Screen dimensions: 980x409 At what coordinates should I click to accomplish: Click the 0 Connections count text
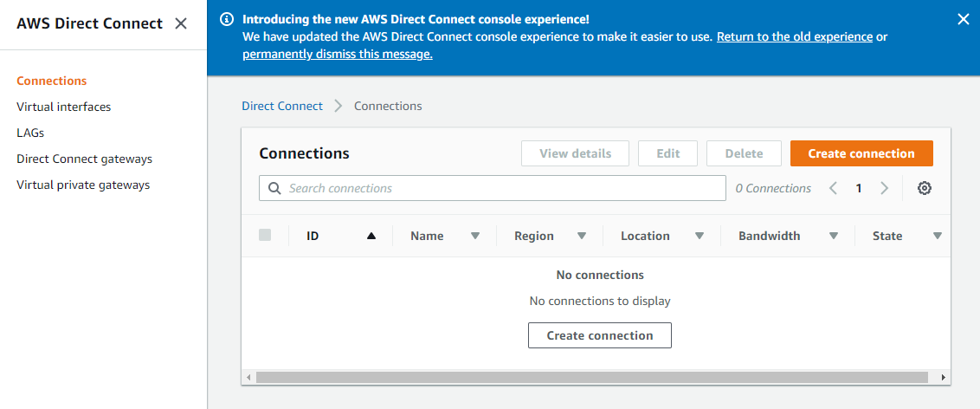[x=773, y=188]
